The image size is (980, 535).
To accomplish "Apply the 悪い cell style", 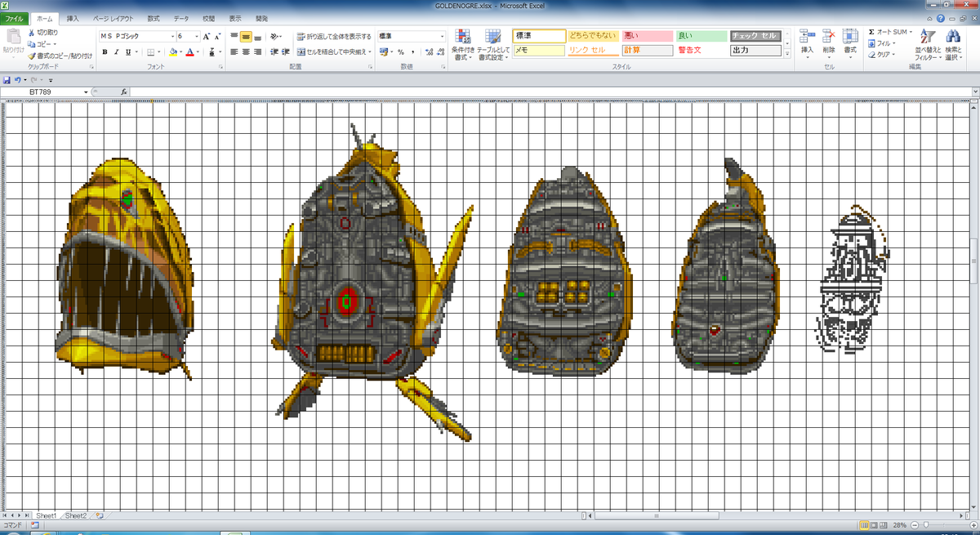I will 647,36.
